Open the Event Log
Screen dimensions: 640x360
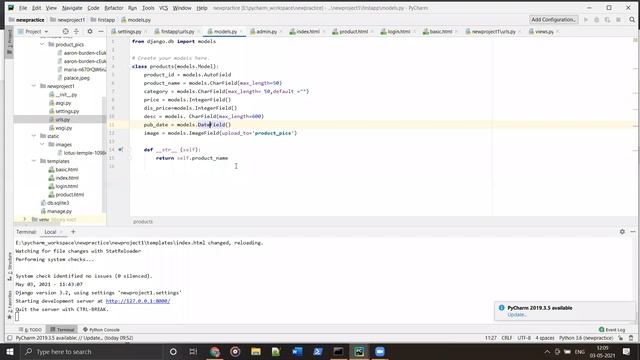pyautogui.click(x=612, y=329)
